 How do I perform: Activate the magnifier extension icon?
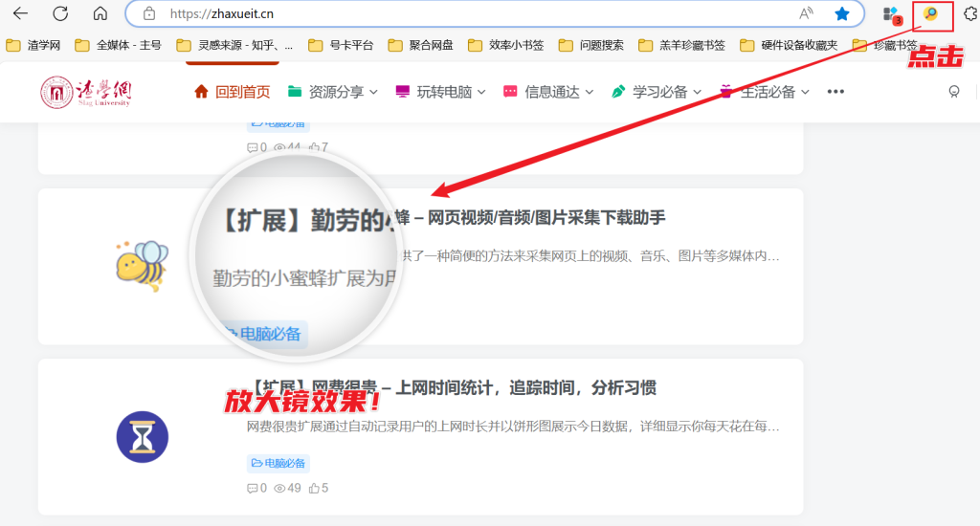pyautogui.click(x=930, y=13)
